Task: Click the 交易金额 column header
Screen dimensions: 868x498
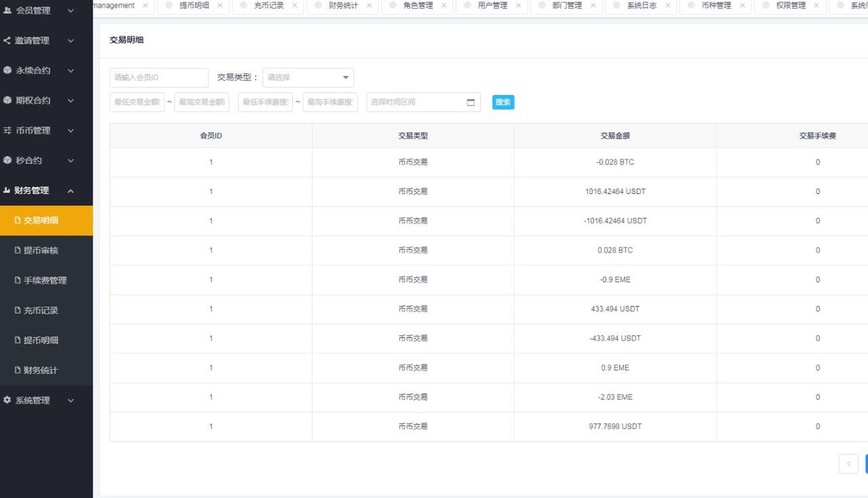Action: [615, 135]
